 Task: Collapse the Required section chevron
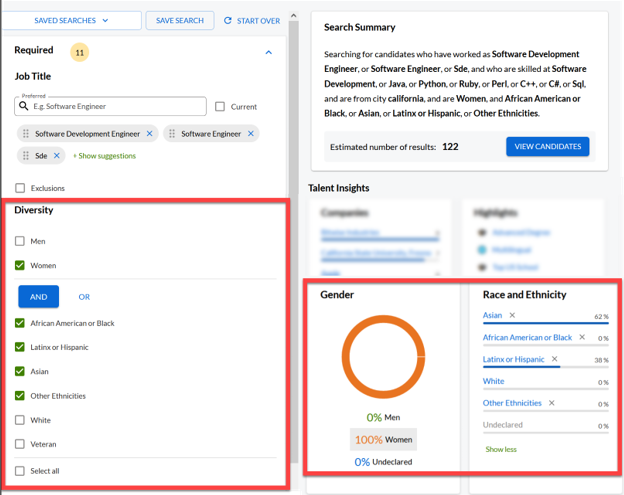(x=269, y=53)
